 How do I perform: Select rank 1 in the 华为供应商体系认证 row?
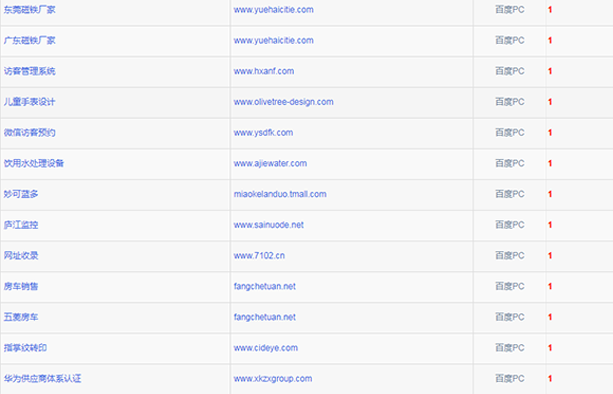pyautogui.click(x=550, y=379)
